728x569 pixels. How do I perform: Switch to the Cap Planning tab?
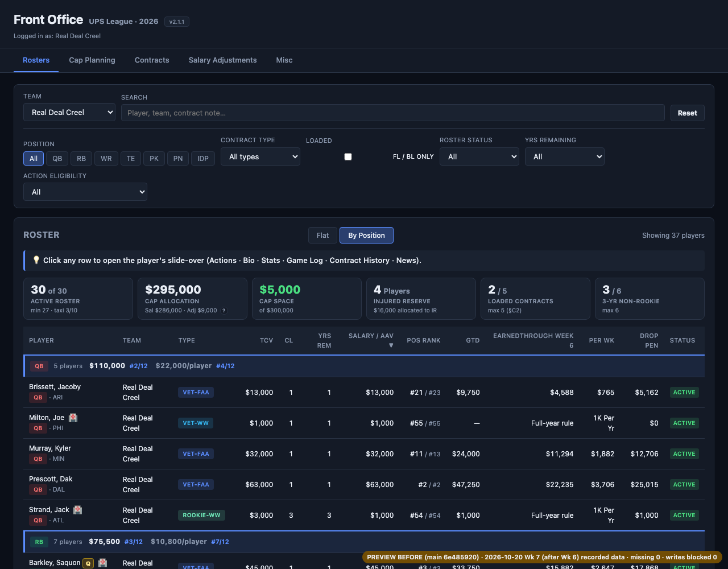tap(92, 60)
